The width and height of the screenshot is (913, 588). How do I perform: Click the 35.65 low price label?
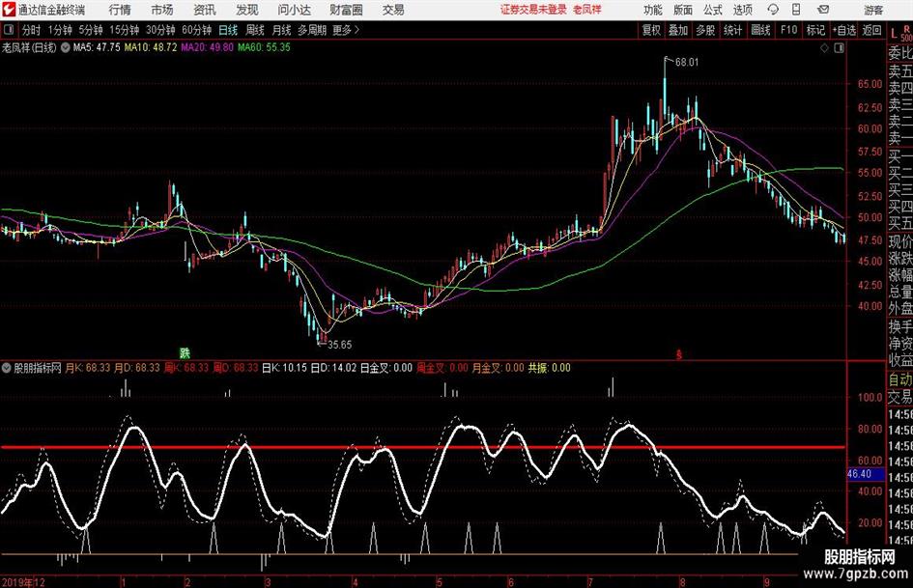tap(339, 345)
